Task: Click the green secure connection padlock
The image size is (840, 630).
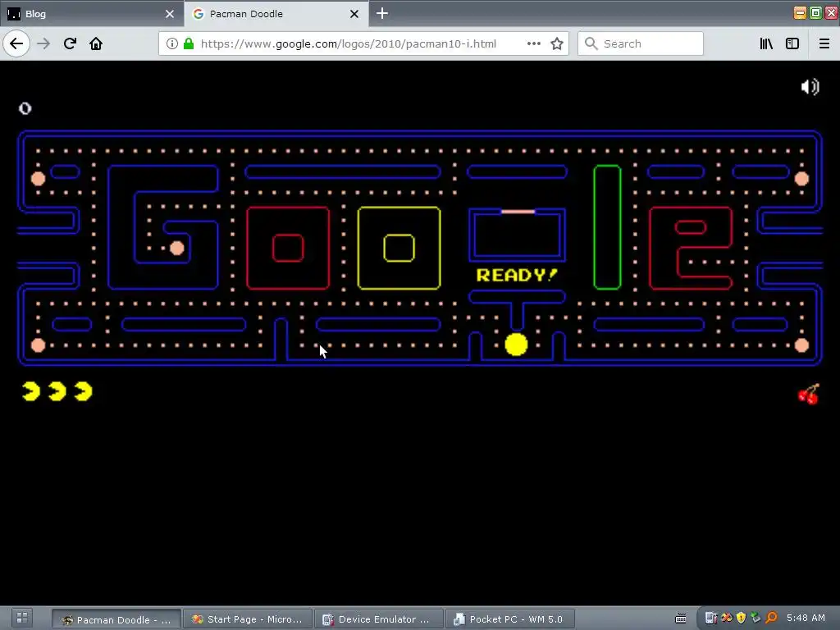Action: [189, 43]
